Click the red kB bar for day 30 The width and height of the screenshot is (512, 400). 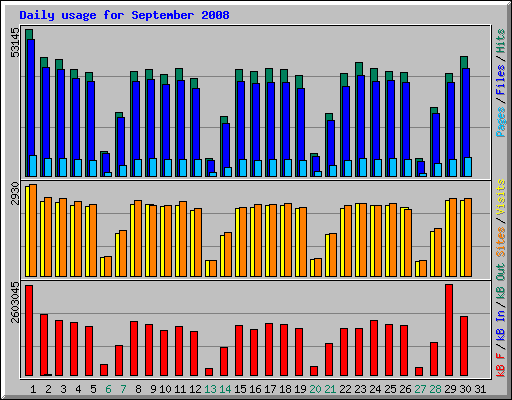pyautogui.click(x=464, y=346)
